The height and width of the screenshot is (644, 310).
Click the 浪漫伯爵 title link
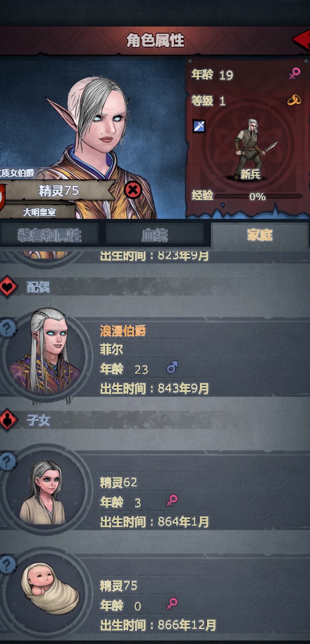123,331
